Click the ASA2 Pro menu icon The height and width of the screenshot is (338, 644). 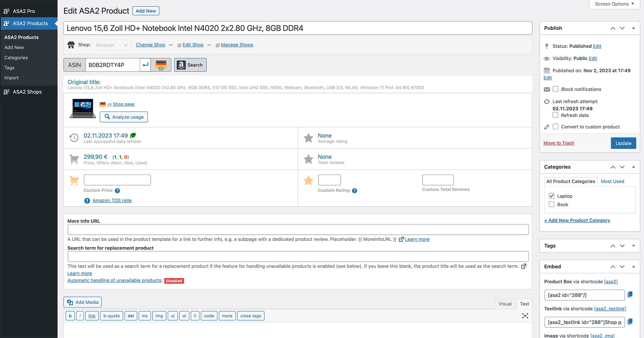6,11
